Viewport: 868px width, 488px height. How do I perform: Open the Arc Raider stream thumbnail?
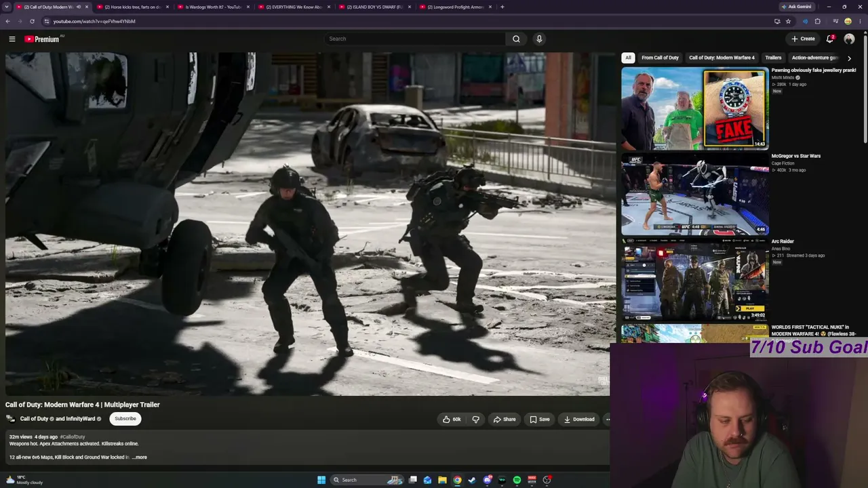click(x=694, y=280)
